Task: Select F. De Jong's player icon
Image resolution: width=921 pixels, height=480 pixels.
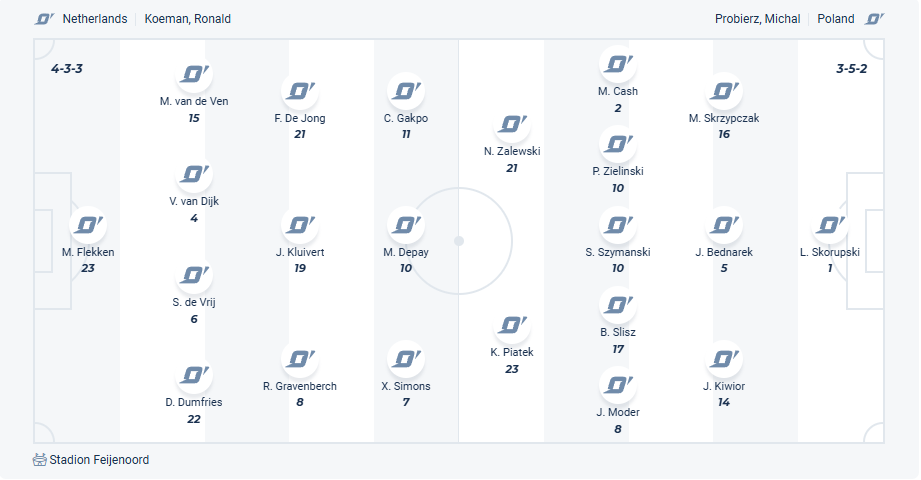Action: point(300,91)
